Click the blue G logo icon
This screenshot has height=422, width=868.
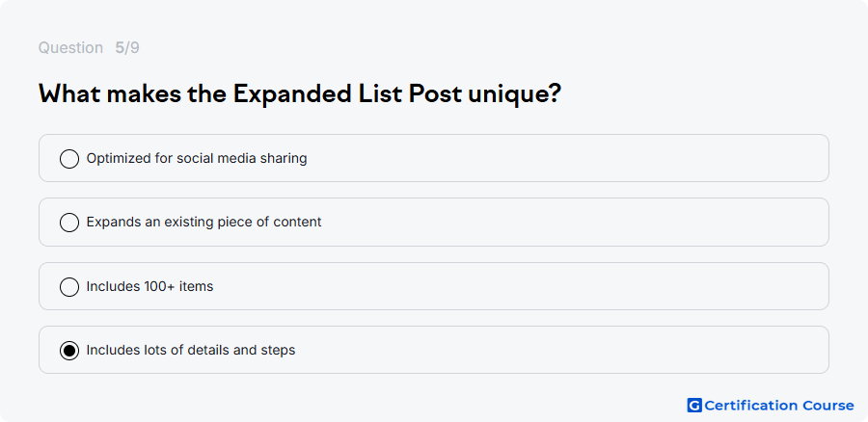[694, 406]
